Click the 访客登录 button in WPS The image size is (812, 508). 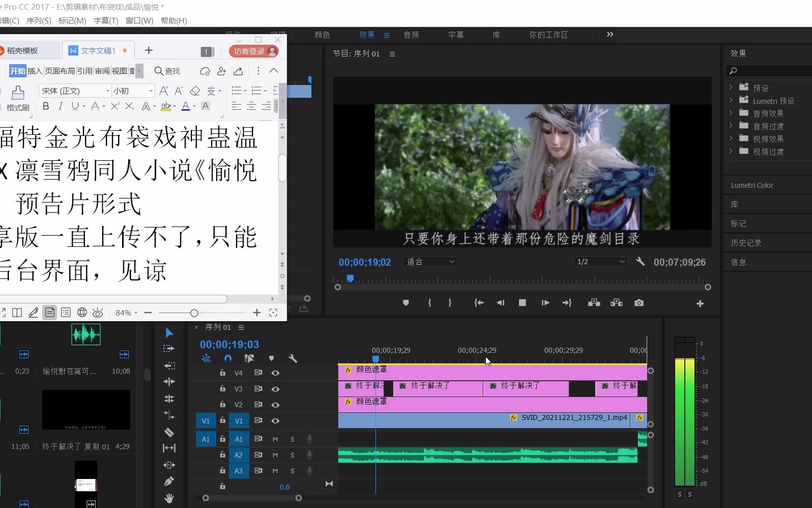(254, 51)
